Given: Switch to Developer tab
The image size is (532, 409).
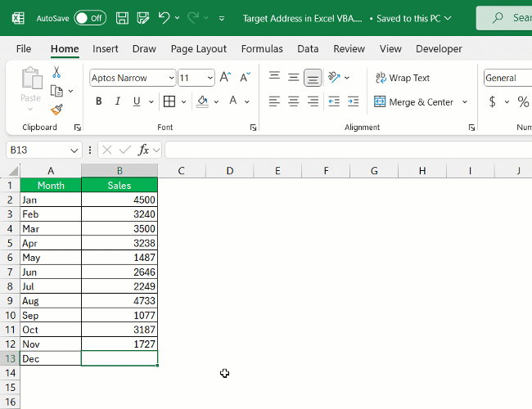Looking at the screenshot, I should point(439,49).
